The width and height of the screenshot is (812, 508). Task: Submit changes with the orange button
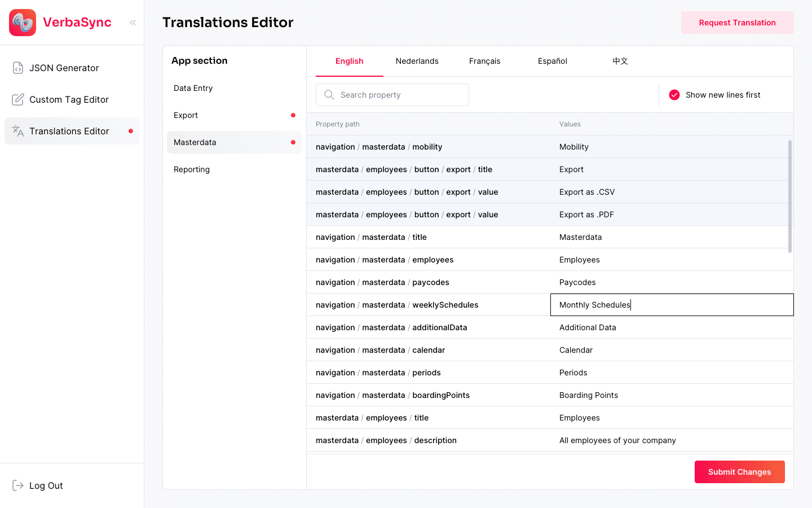coord(739,472)
